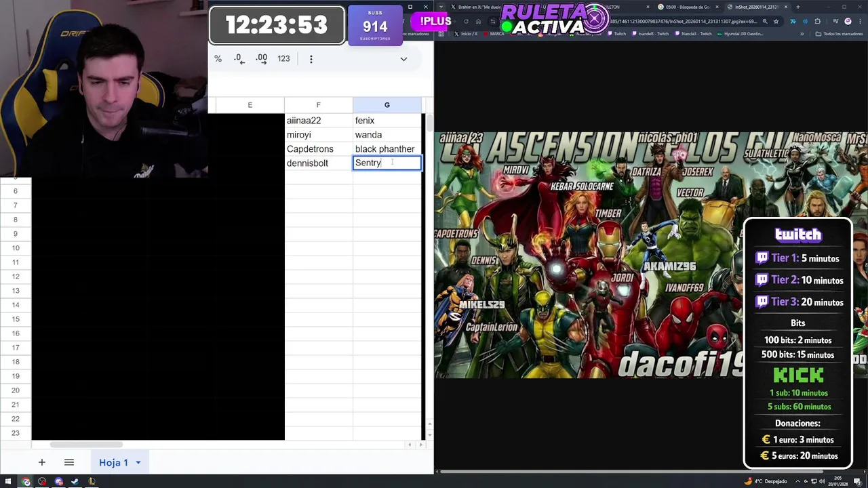
Task: Click the volume speaker tray icon
Action: (x=822, y=481)
